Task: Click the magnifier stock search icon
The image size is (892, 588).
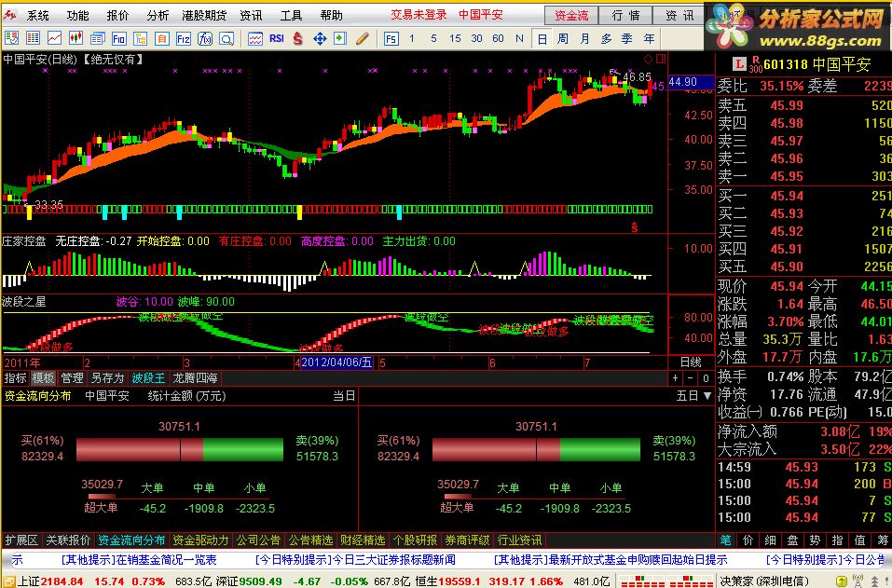Action: (x=226, y=38)
